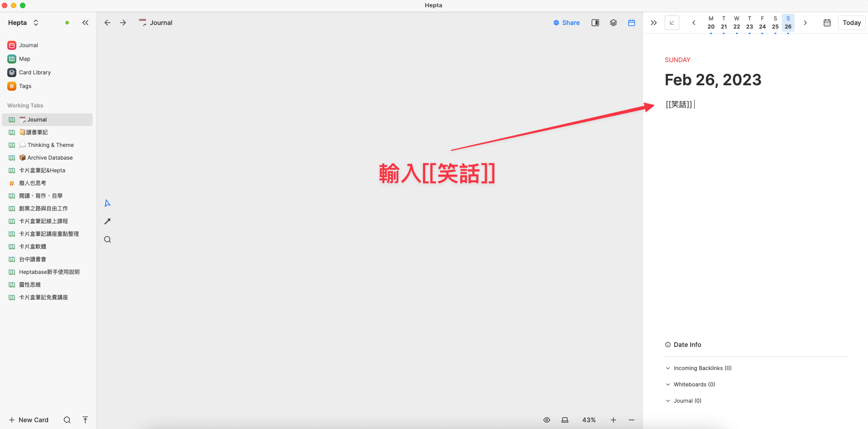Open Archive Database working tab

point(50,158)
